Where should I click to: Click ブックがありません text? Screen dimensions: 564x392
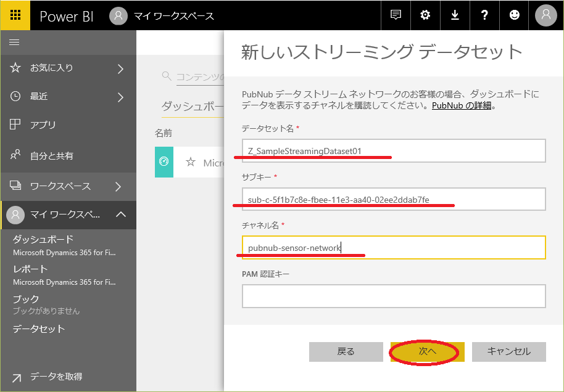46,311
